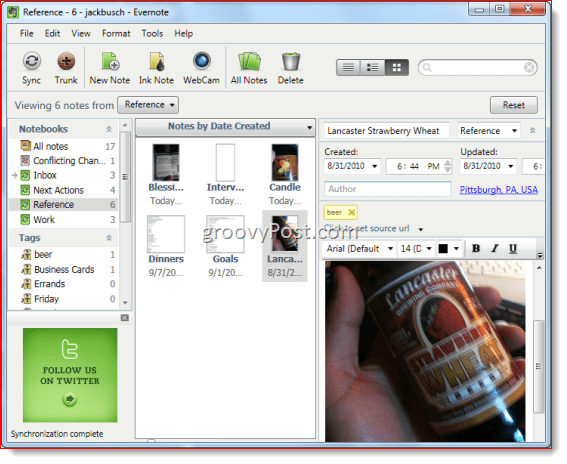The height and width of the screenshot is (464, 567).
Task: Switch to thumbnail grid view mode
Action: pos(397,67)
